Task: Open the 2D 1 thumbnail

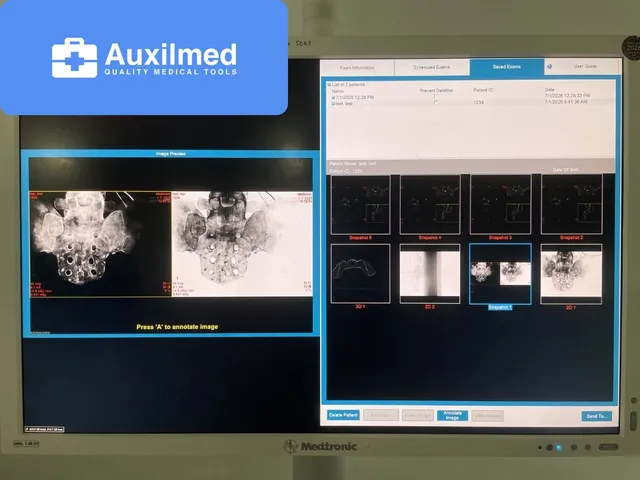Action: 571,274
